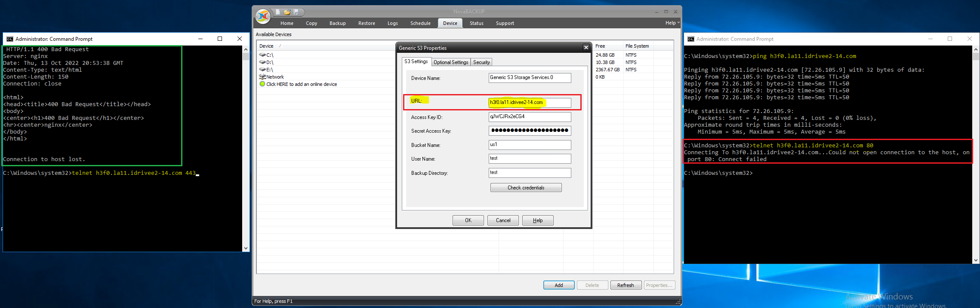Close the Generic S3 Properties dialog
980x308 pixels.
coord(586,48)
